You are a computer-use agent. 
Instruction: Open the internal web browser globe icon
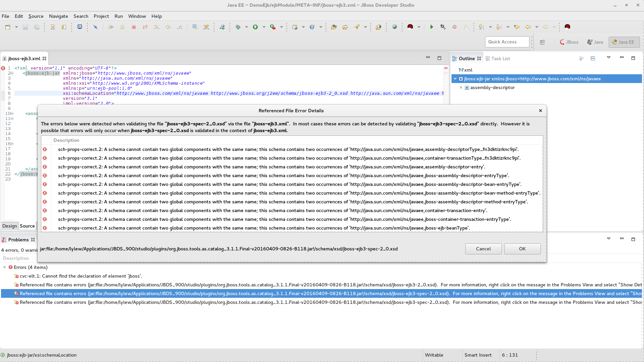point(394,27)
